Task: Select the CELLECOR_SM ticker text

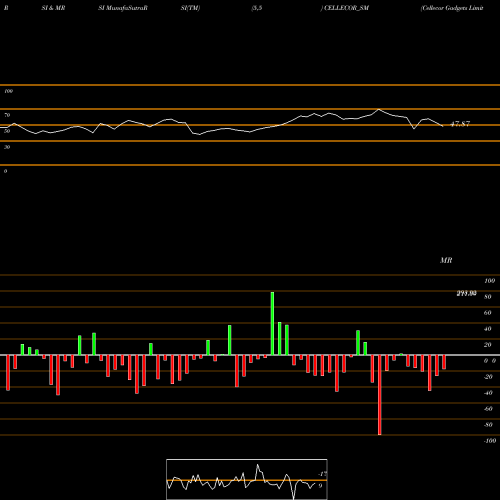Action: (x=347, y=8)
